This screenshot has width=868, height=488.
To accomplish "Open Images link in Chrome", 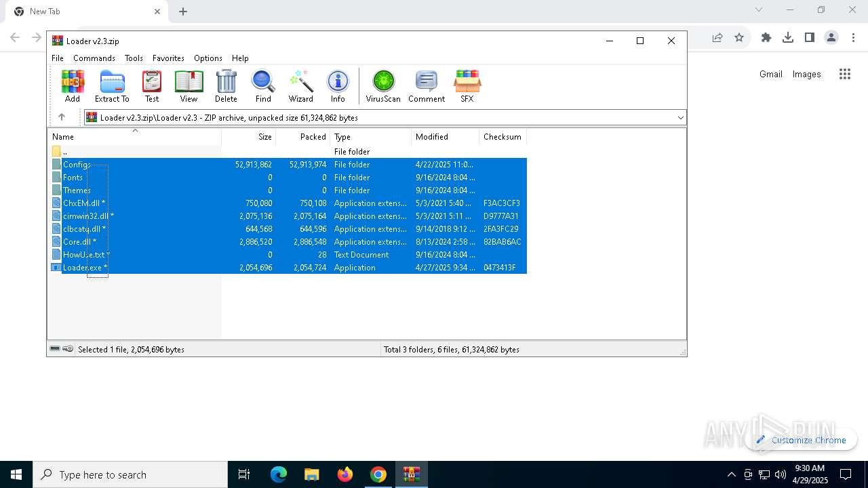I will (807, 75).
